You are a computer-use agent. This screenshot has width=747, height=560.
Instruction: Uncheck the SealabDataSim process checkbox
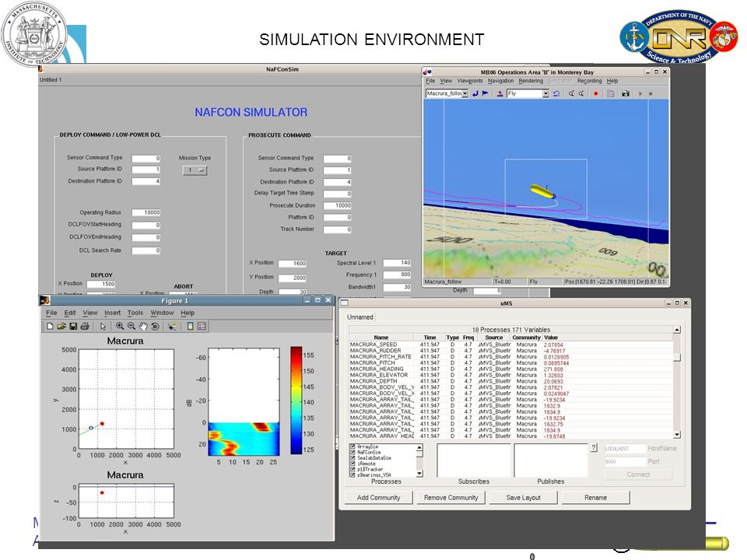click(x=352, y=458)
